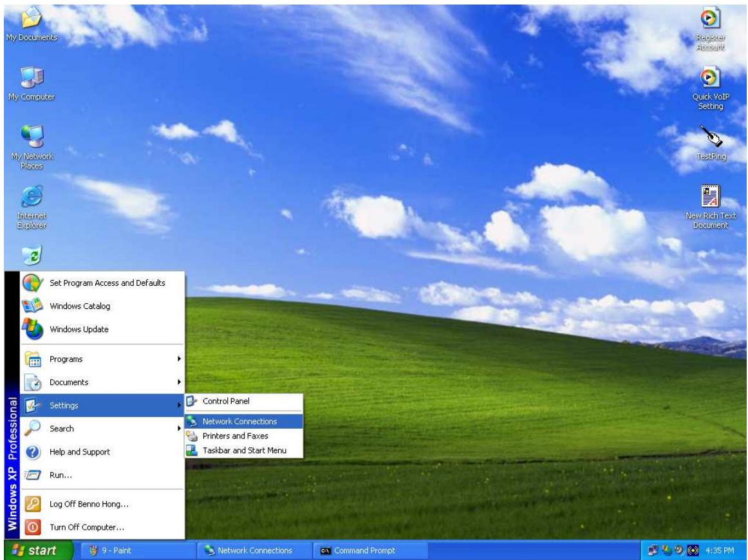Viewport: 748px width, 560px height.
Task: Select the Internet Explorer desktop icon
Action: 32,207
